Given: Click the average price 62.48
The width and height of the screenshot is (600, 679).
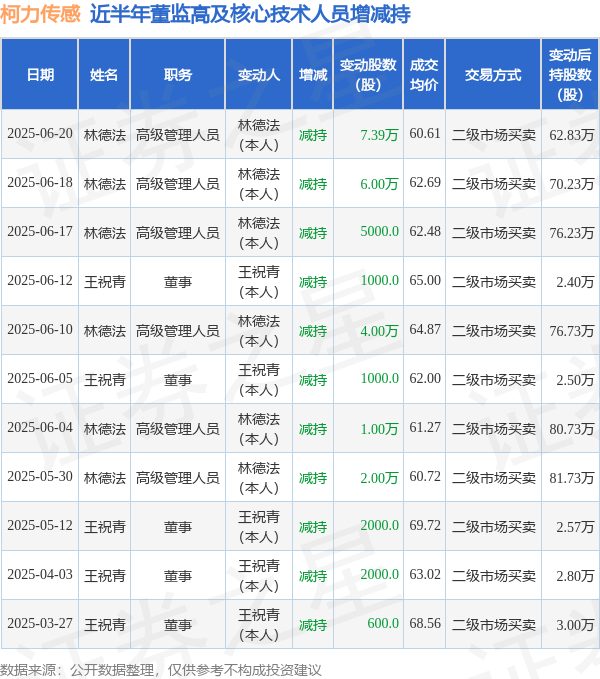Looking at the screenshot, I should pos(425,231).
